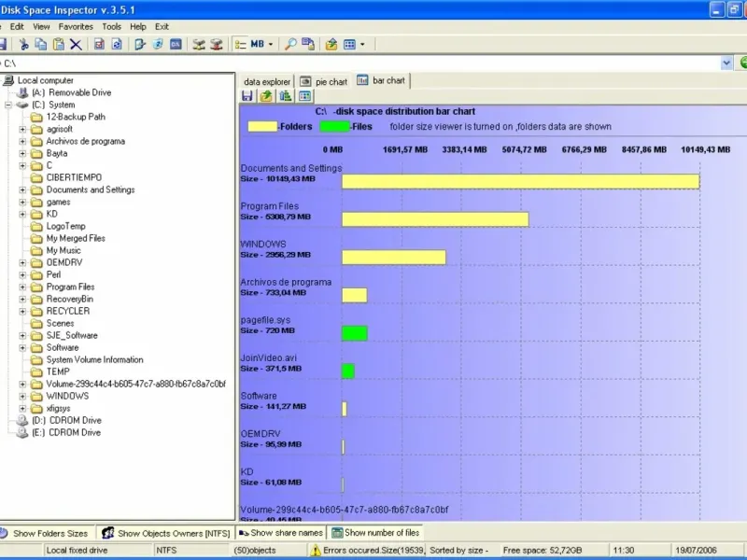Click the copy-with-lock toolbar icon
Image resolution: width=747 pixels, height=560 pixels.
tap(308, 44)
